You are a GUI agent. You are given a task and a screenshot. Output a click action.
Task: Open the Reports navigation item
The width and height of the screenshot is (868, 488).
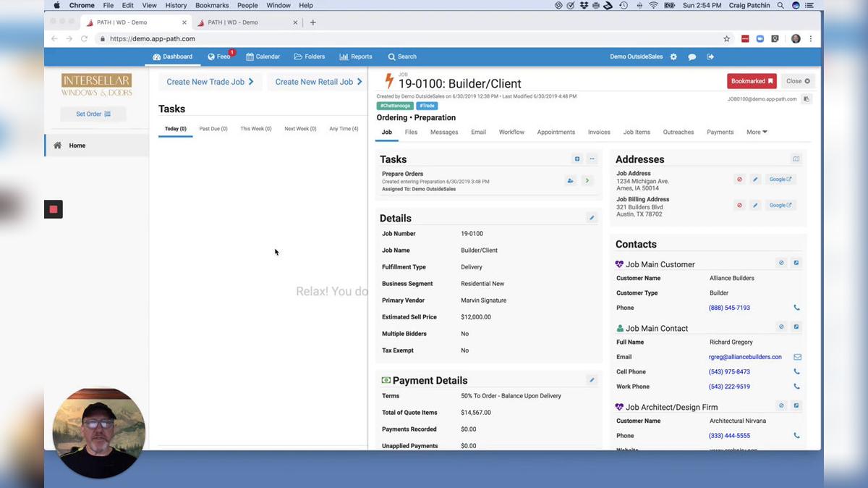point(356,56)
